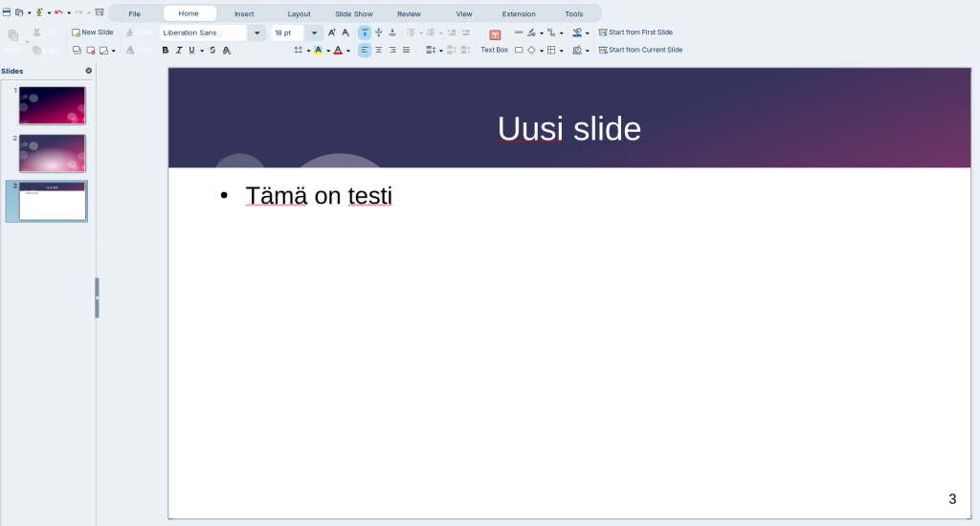Click the Line Spacing icon
The image size is (980, 526).
[x=431, y=50]
